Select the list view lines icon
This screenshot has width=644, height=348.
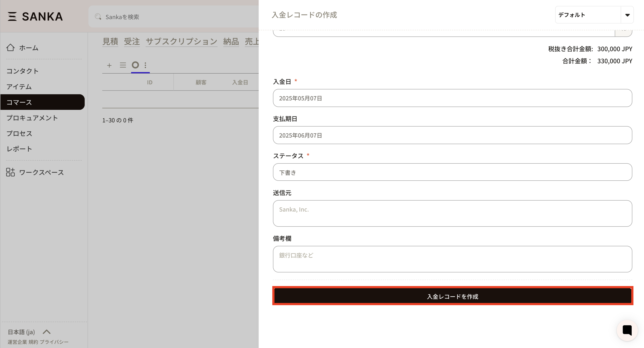(x=123, y=65)
